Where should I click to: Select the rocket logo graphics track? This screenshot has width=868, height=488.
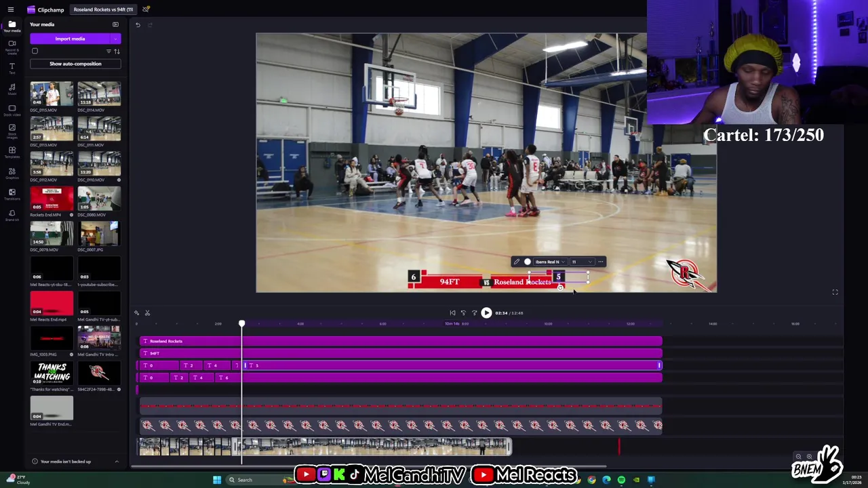point(401,425)
